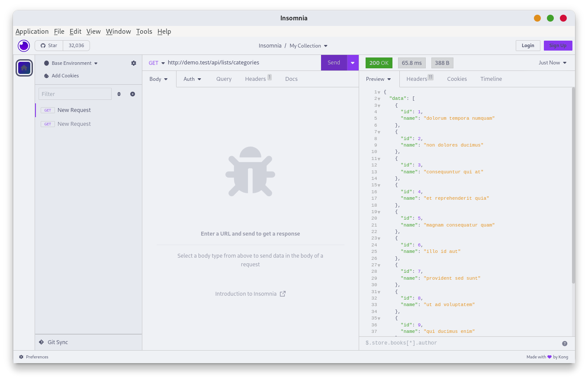Click the Login button
588x380 pixels.
coord(528,45)
